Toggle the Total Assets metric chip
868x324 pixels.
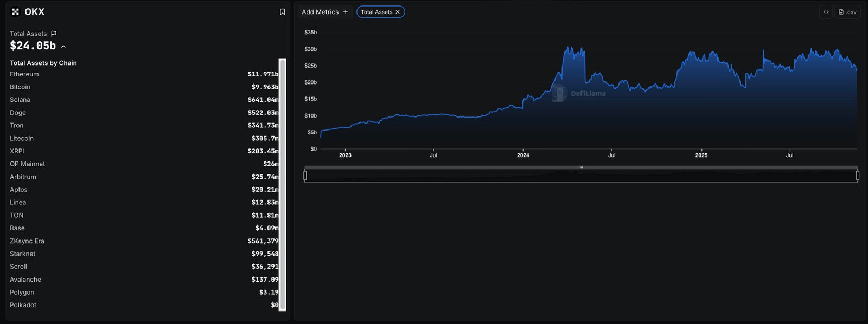tap(376, 12)
